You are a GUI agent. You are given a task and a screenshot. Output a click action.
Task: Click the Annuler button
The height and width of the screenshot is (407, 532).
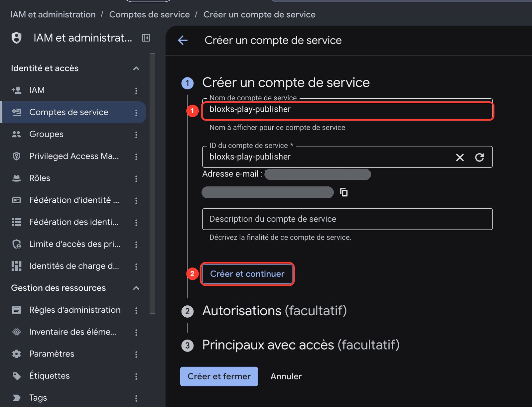coord(286,376)
